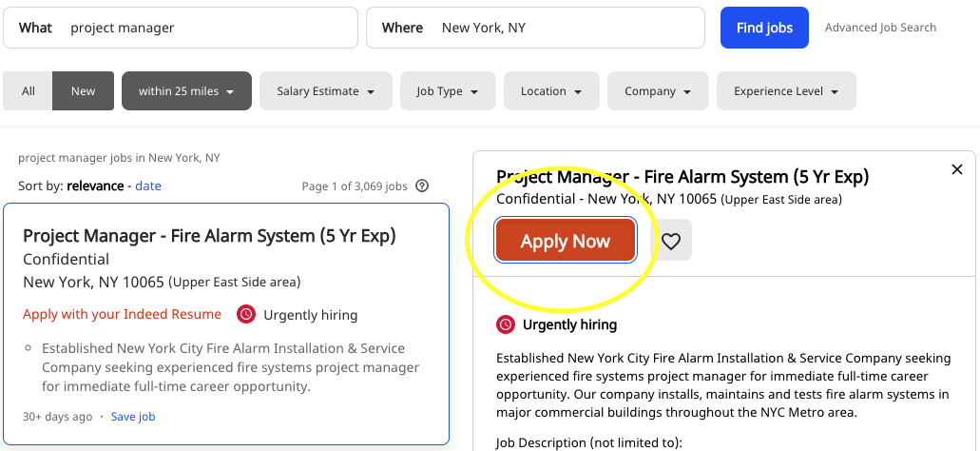Click the Find jobs button
This screenshot has width=980, height=451.
[x=764, y=28]
